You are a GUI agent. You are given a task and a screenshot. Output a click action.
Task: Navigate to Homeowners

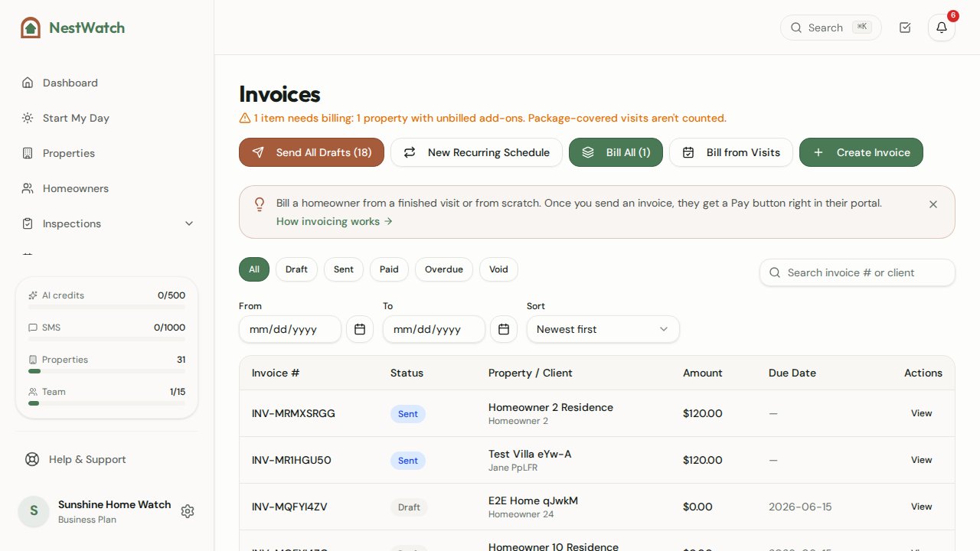coord(106,188)
